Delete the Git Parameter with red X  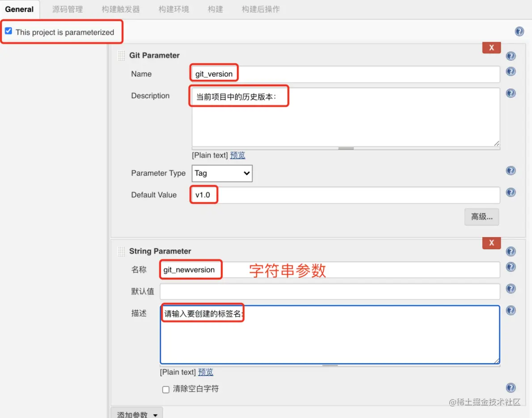tap(491, 48)
